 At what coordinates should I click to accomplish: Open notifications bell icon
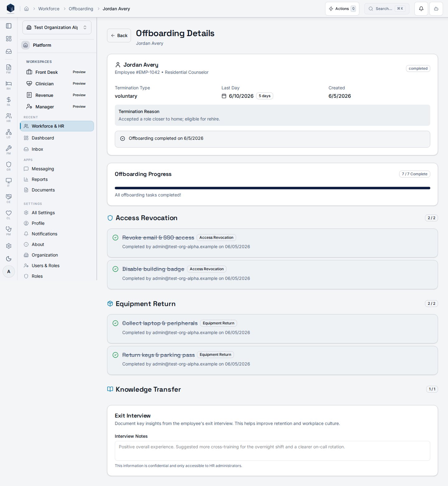[421, 9]
